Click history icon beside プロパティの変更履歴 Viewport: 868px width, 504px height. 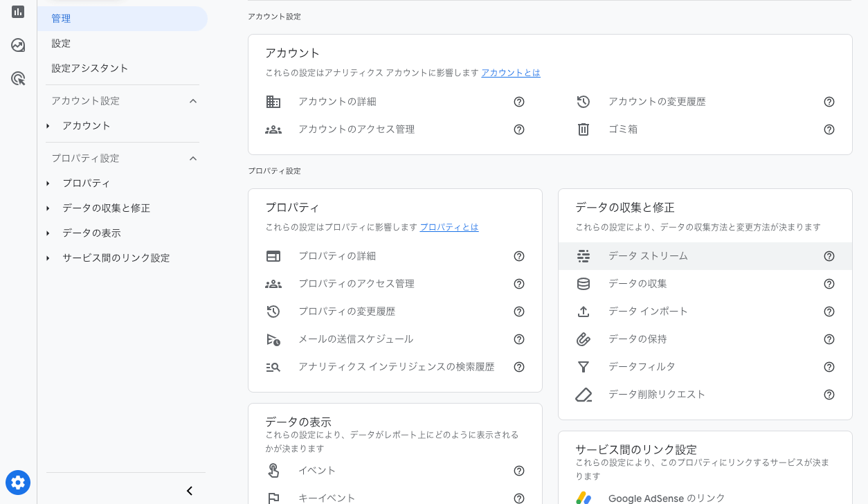click(x=273, y=312)
